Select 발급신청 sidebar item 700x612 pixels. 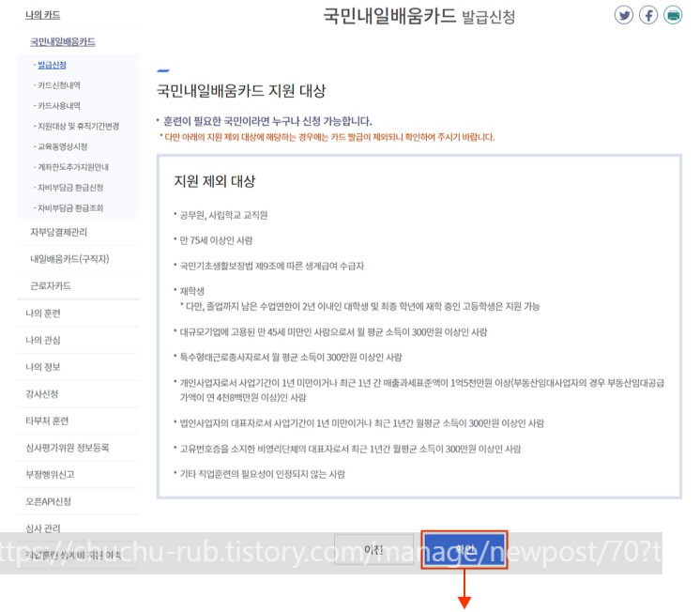click(x=50, y=65)
